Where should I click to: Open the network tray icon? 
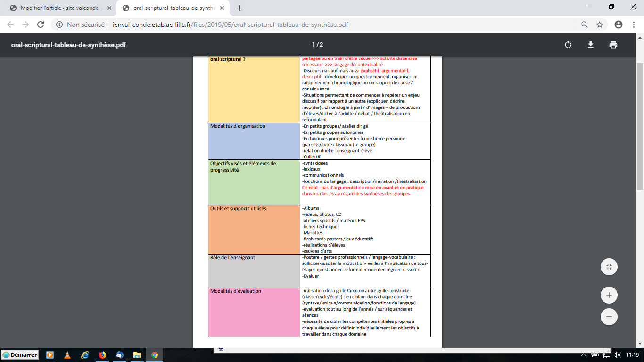click(x=606, y=355)
